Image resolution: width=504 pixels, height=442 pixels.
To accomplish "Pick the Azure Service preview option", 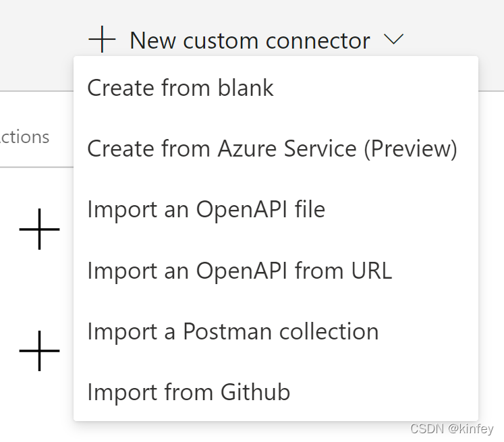I will click(x=272, y=148).
